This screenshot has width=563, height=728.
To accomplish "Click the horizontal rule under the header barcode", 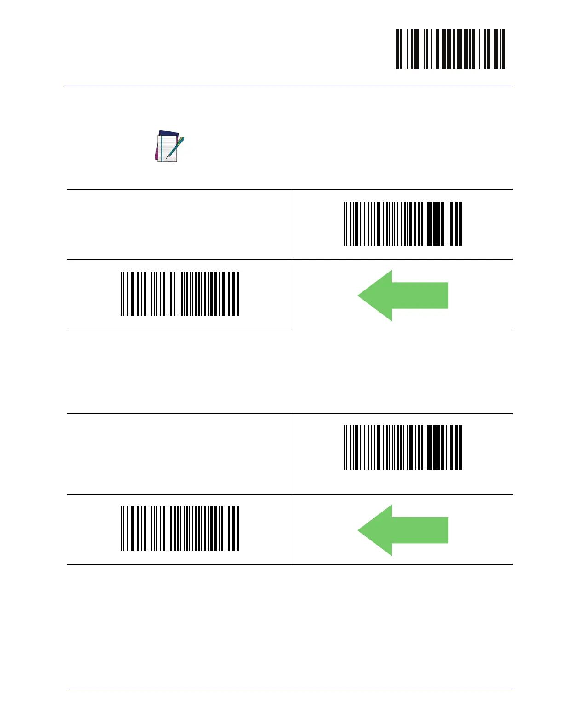I will tap(289, 86).
